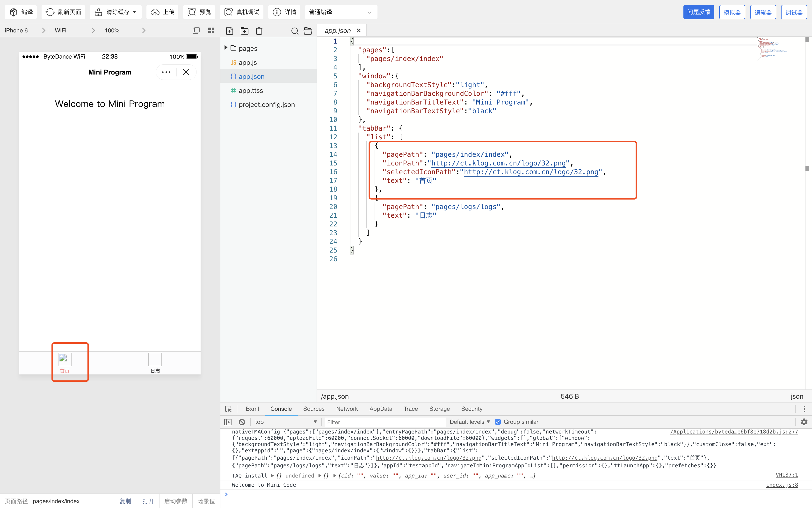Switch to the Sources devtools tab
This screenshot has width=812, height=508.
[314, 409]
